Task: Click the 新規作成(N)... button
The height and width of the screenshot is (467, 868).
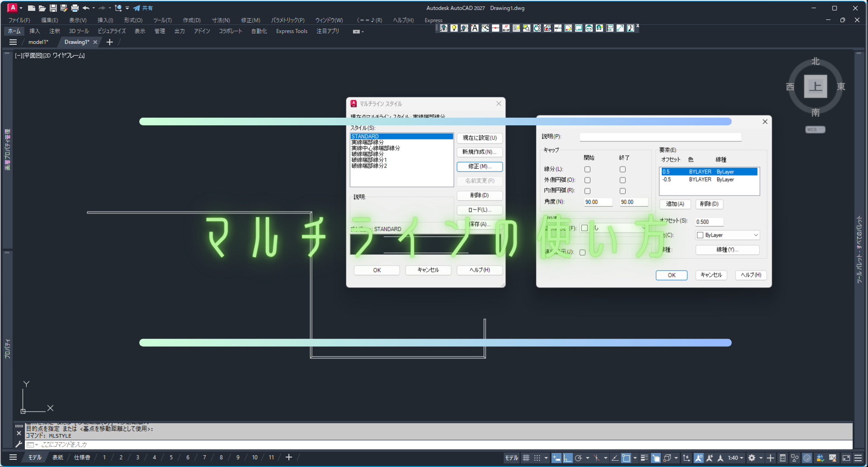Action: tap(479, 152)
